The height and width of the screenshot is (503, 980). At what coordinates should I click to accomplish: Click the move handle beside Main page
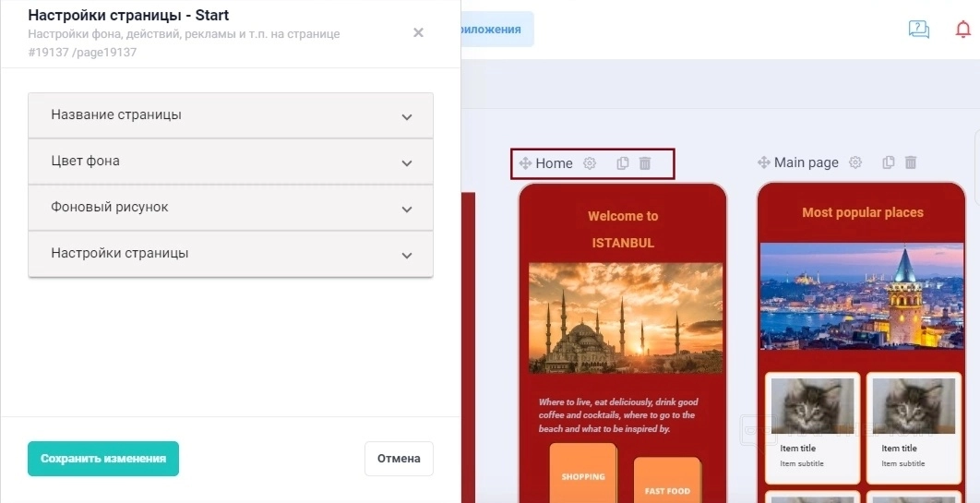764,162
